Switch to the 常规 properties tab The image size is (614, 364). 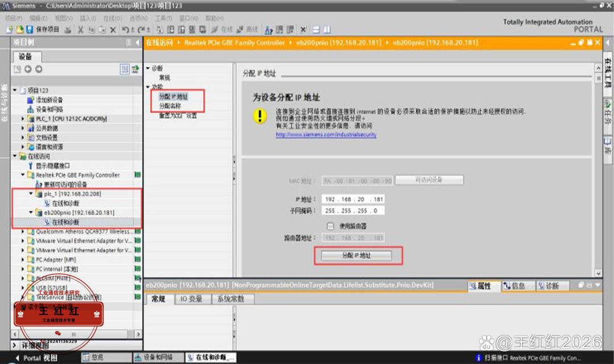(x=158, y=299)
